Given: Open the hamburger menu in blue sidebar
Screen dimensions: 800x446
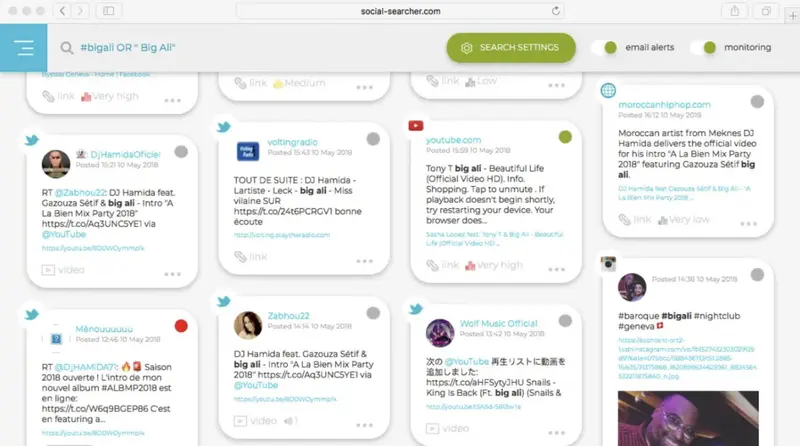Looking at the screenshot, I should pos(24,48).
